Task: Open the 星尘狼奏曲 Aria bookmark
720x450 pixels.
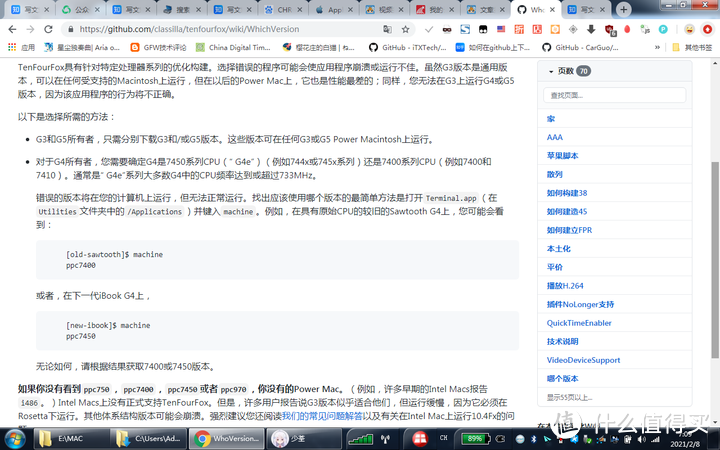Action: click(82, 47)
